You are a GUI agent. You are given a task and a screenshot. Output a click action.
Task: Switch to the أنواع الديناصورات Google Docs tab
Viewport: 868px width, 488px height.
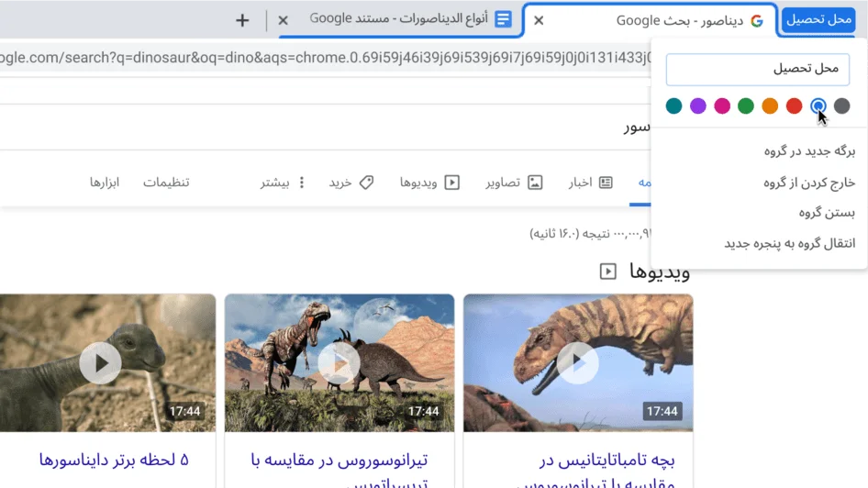tap(401, 20)
